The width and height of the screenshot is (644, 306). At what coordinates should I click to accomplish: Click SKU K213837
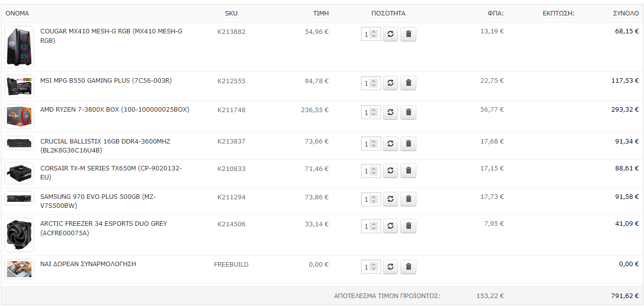coord(232,141)
